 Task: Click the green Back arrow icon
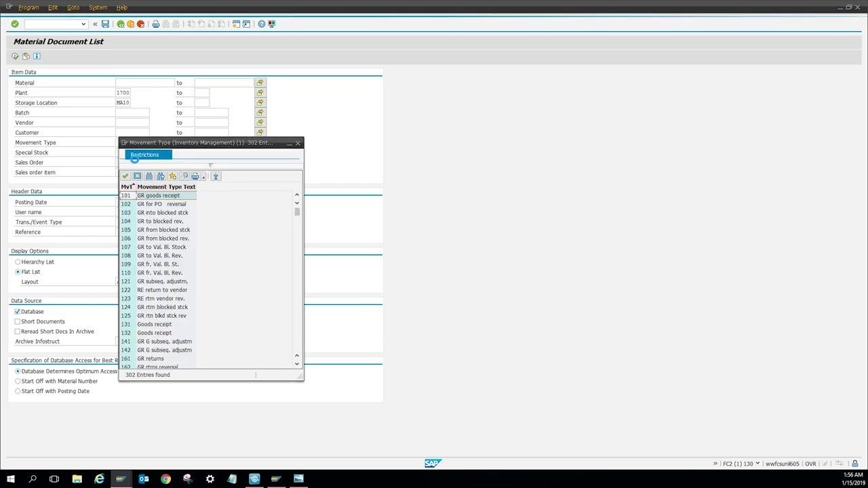[121, 24]
